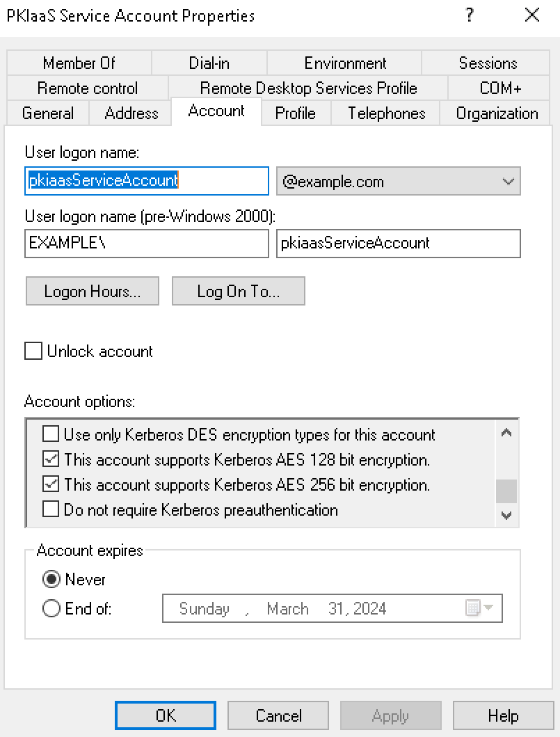Select the End of expiration option

click(x=51, y=609)
